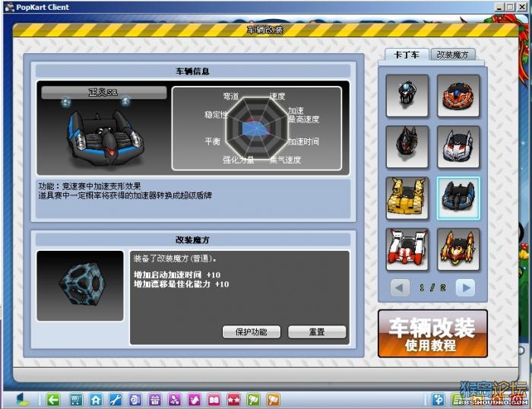Viewport: 532px width, 409px height.
Task: Click the purple pinwheel icon in toolbar
Action: [x=175, y=400]
